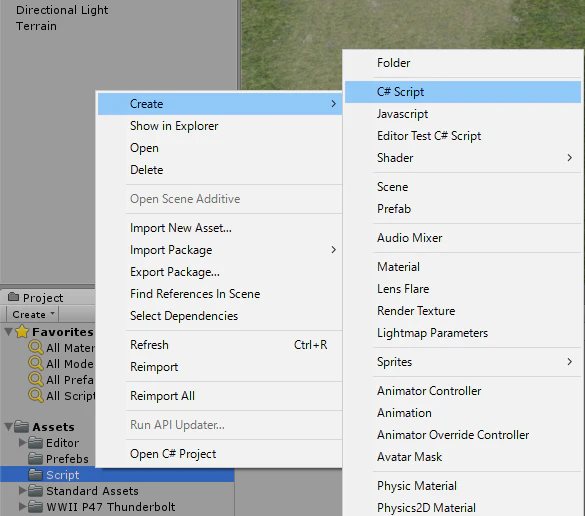
Task: Choose Select Dependencies
Action: [220, 316]
